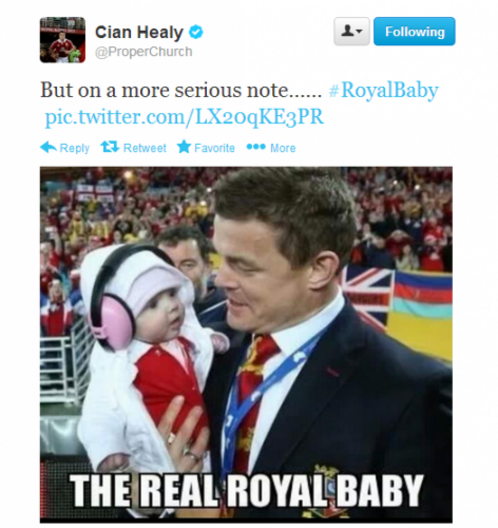Click the @ProperChurch handle

[144, 52]
